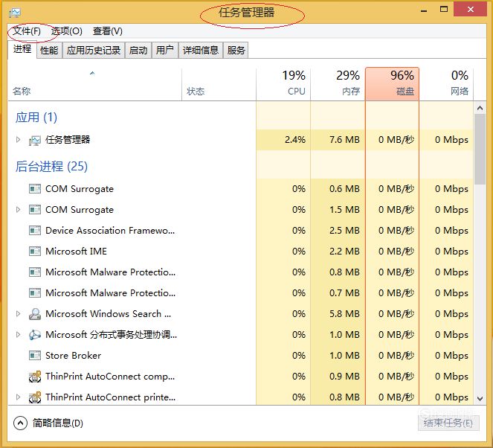The width and height of the screenshot is (493, 448).
Task: Click the 2.5 MB memory value
Action: tap(344, 231)
